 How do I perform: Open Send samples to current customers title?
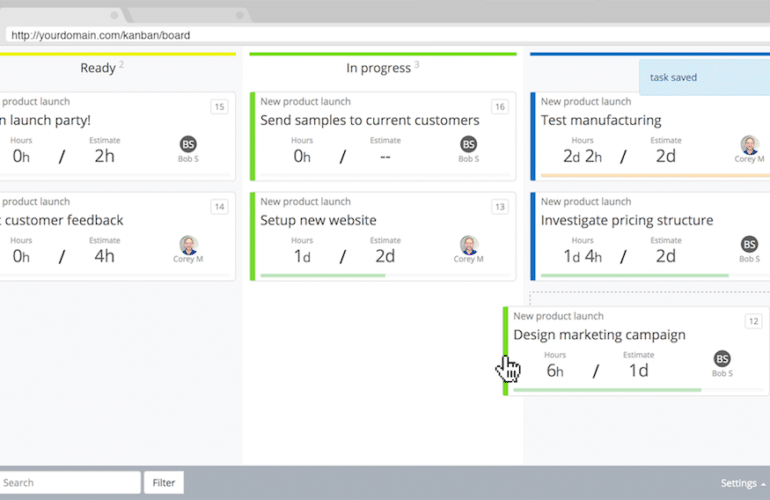(x=370, y=120)
